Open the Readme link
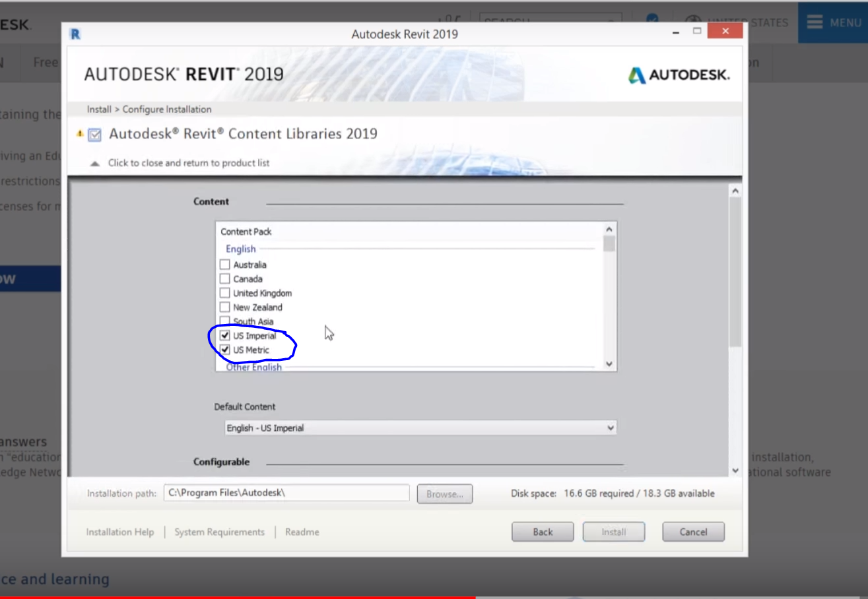Screen dimensions: 868x599 tap(302, 532)
